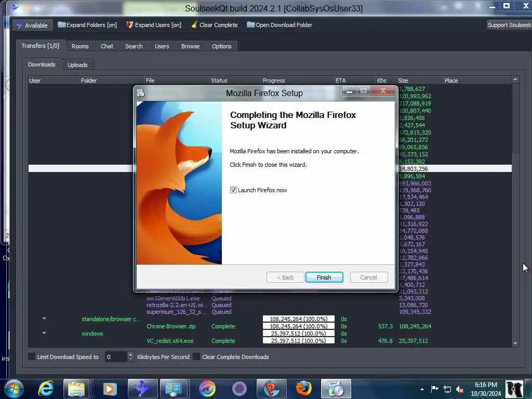Click the Expand Folders folder icon
This screenshot has width=532, height=399.
pos(61,24)
